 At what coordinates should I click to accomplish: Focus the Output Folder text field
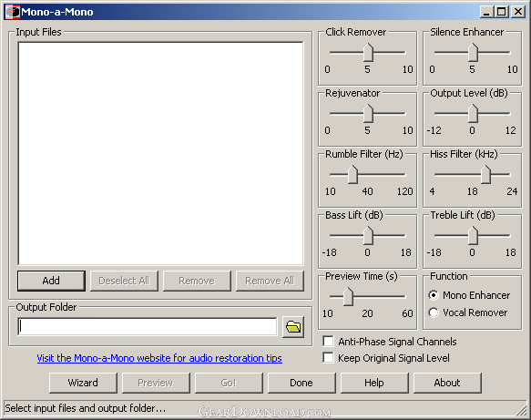148,326
